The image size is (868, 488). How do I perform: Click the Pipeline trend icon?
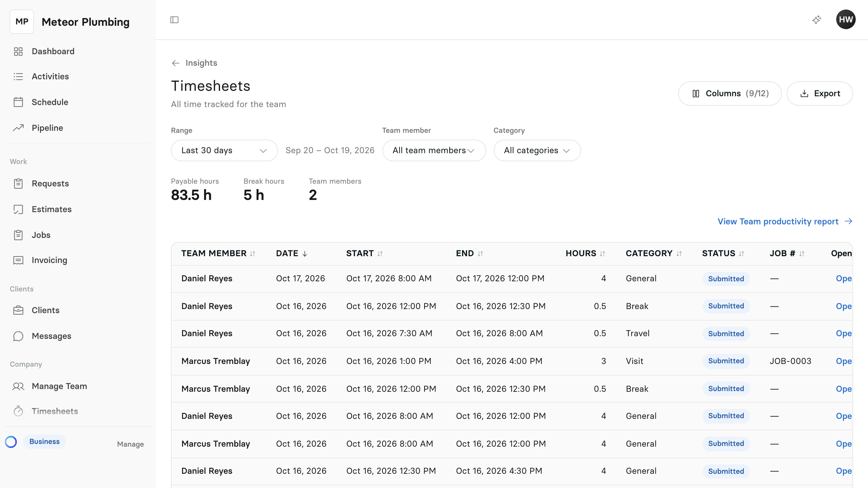coord(18,128)
